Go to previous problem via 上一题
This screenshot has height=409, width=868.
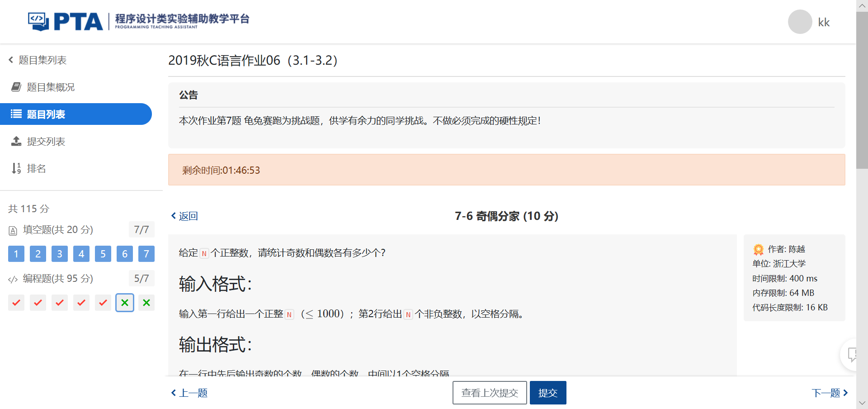point(189,393)
